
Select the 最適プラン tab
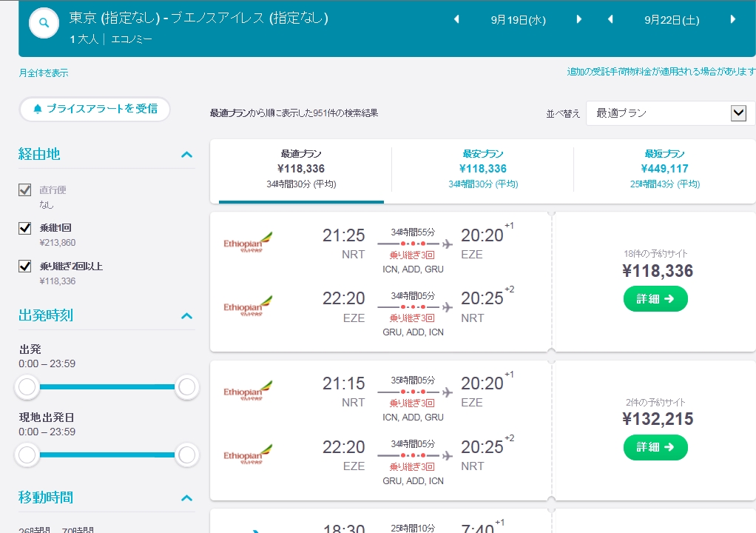click(301, 170)
